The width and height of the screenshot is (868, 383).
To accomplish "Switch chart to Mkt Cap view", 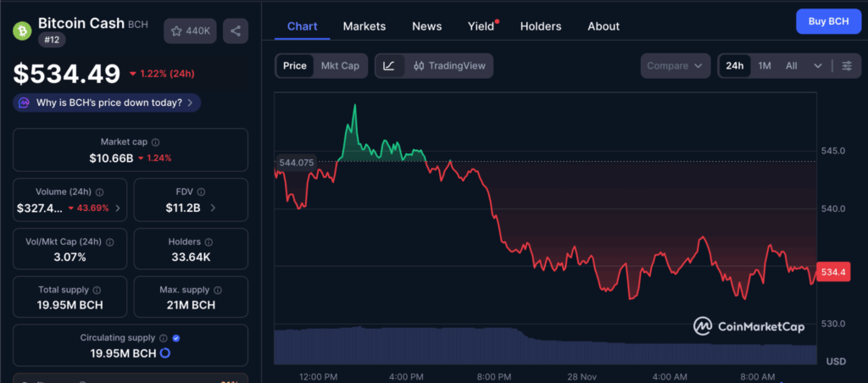I will coord(340,66).
